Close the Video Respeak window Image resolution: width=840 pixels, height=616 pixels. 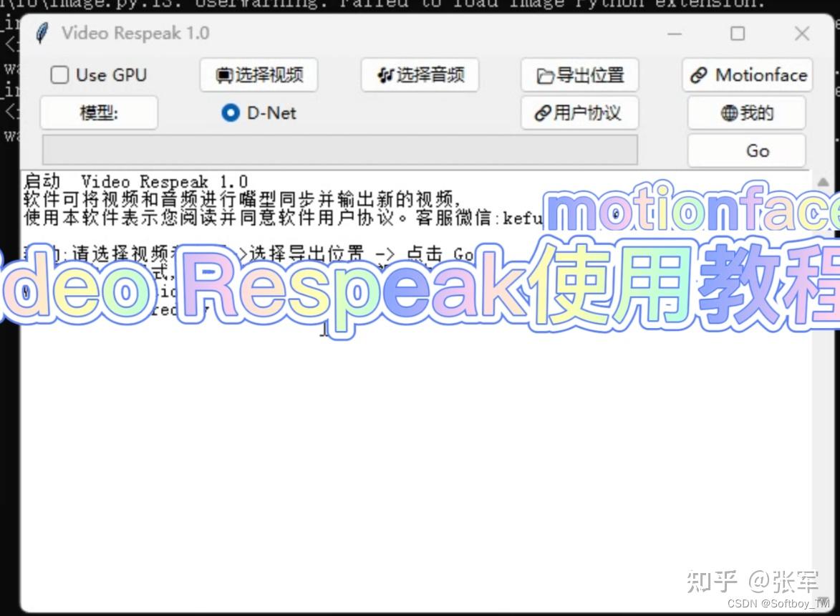point(802,34)
